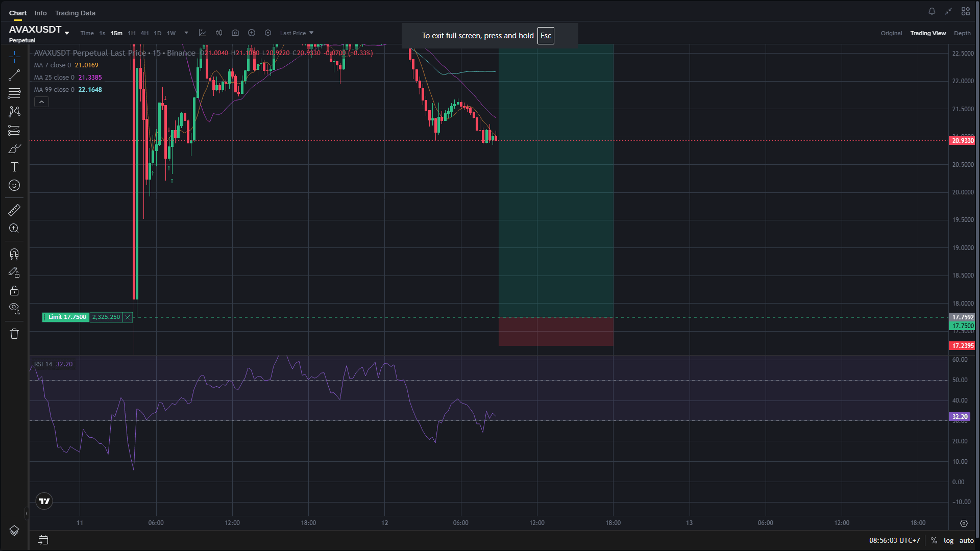Select the 1W interval
The height and width of the screenshot is (551, 980).
[171, 33]
